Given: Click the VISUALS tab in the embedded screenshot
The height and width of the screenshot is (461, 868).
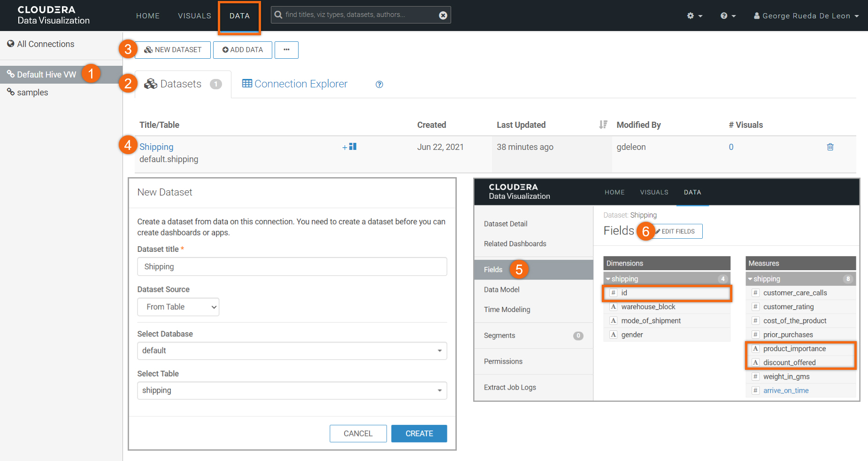Looking at the screenshot, I should point(654,192).
